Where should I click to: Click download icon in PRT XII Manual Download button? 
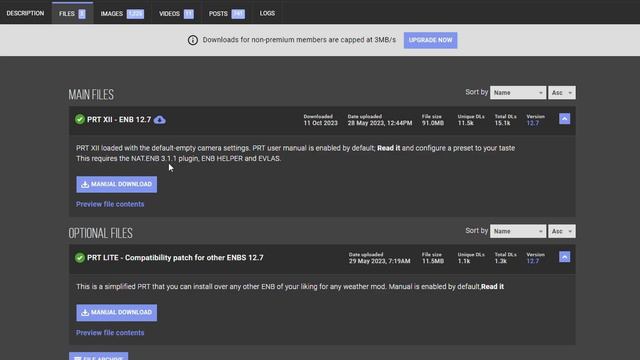pos(85,184)
